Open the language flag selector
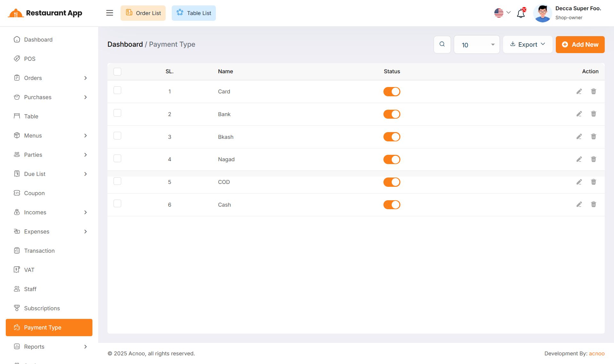 click(502, 13)
